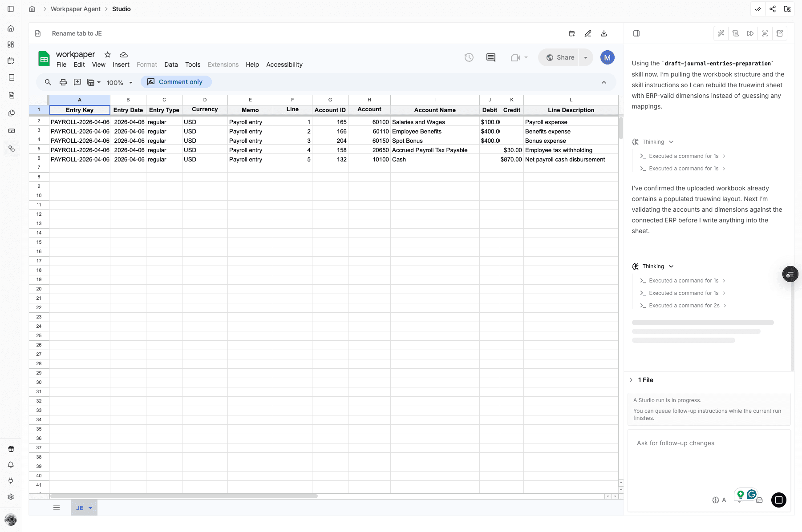Open version history clock icon

(469, 57)
